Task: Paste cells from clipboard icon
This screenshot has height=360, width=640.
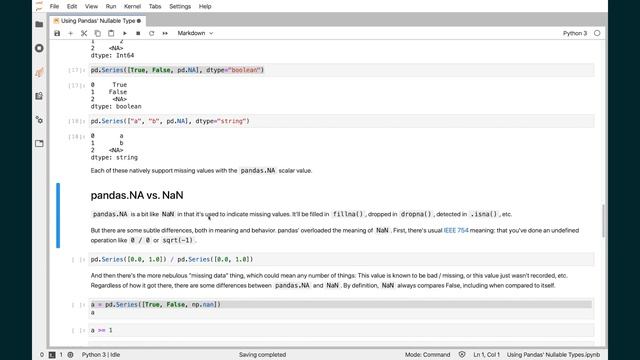Action: coord(111,33)
